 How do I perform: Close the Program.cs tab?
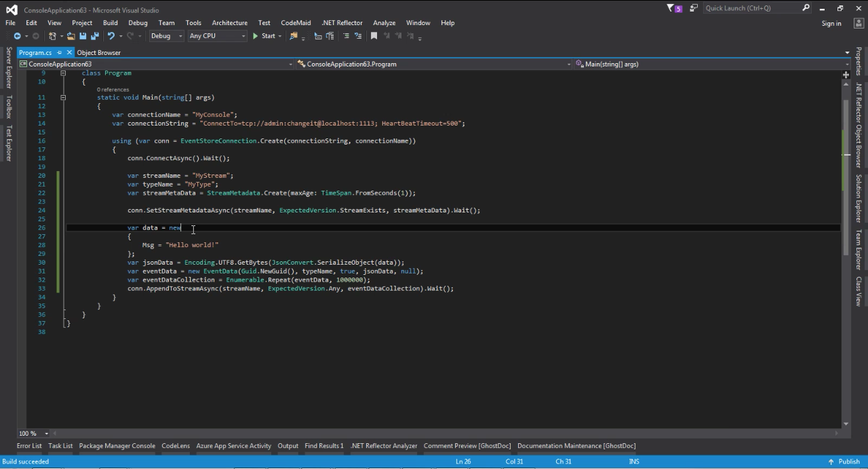(x=69, y=52)
